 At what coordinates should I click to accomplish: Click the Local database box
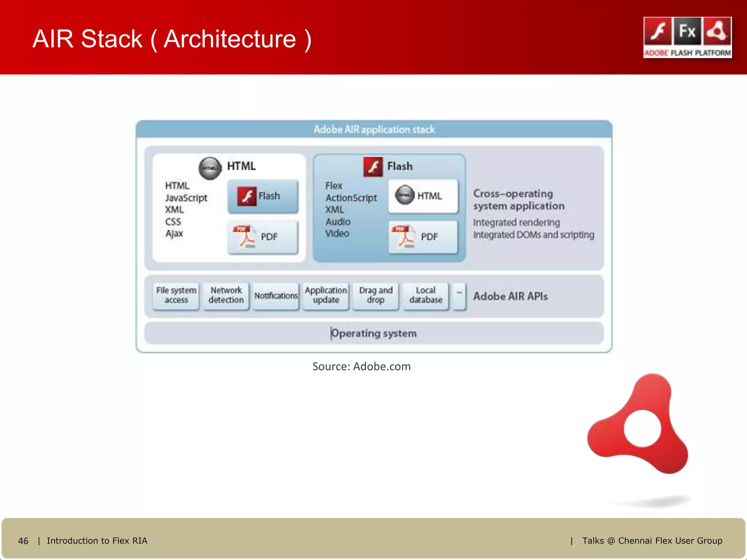click(426, 295)
